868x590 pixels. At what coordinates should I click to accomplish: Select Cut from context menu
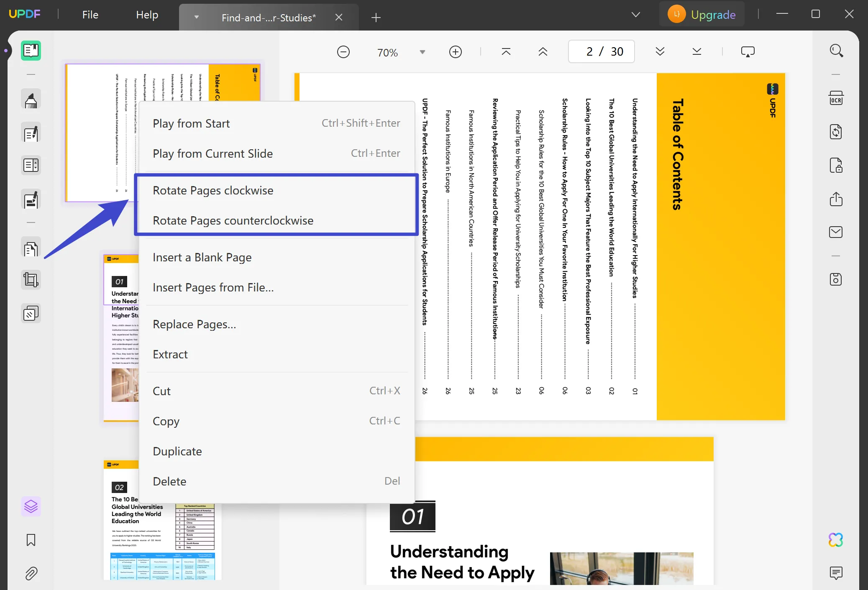coord(277,391)
